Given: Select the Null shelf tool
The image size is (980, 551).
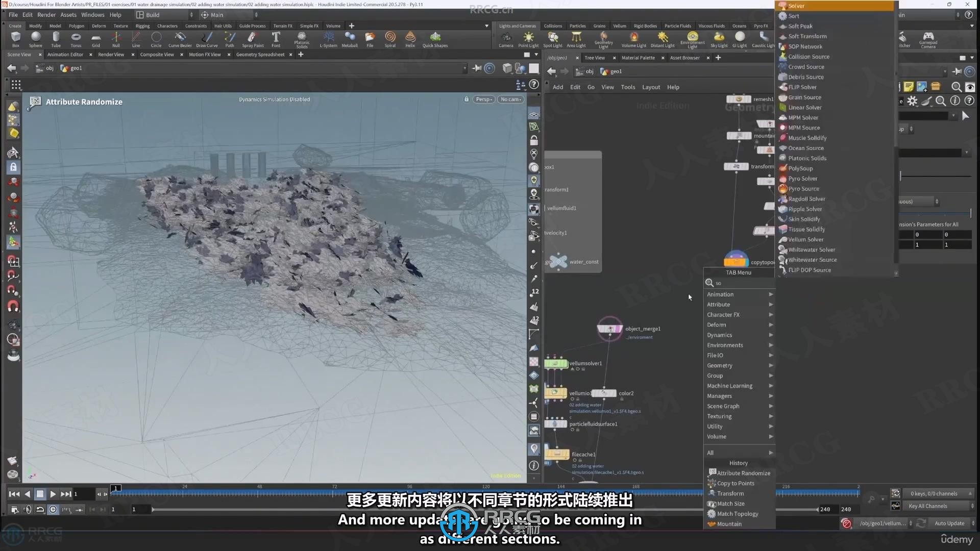Looking at the screenshot, I should click(116, 39).
